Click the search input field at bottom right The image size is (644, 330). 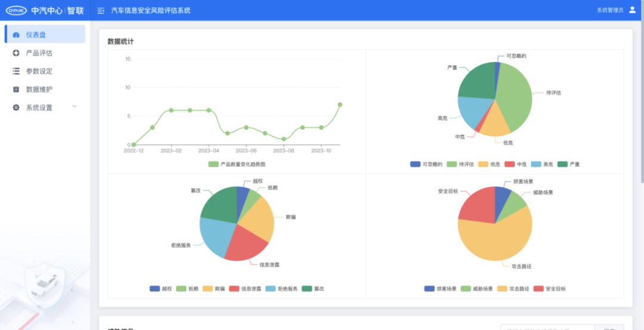pos(547,328)
